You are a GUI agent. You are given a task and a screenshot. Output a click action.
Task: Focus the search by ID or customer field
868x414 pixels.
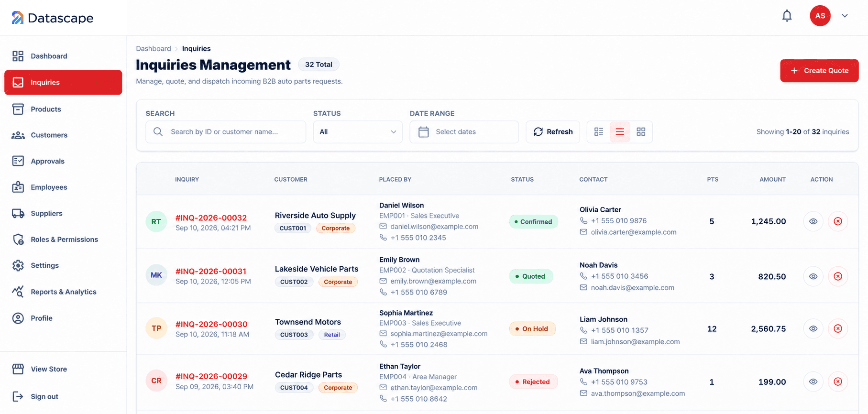tap(226, 132)
